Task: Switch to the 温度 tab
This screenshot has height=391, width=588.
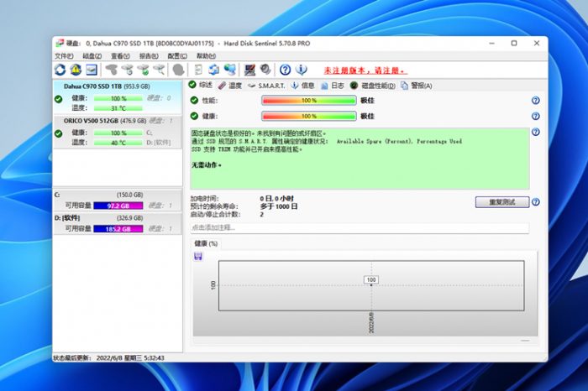Action: 230,86
